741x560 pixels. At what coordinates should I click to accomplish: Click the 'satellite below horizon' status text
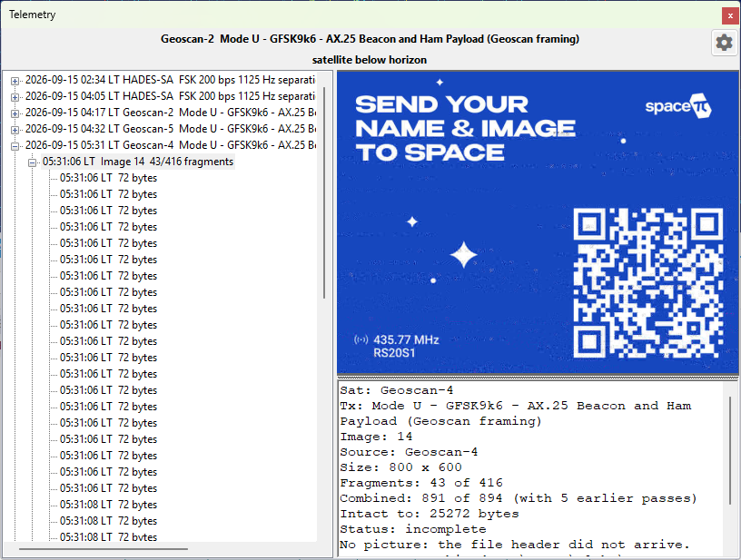370,60
